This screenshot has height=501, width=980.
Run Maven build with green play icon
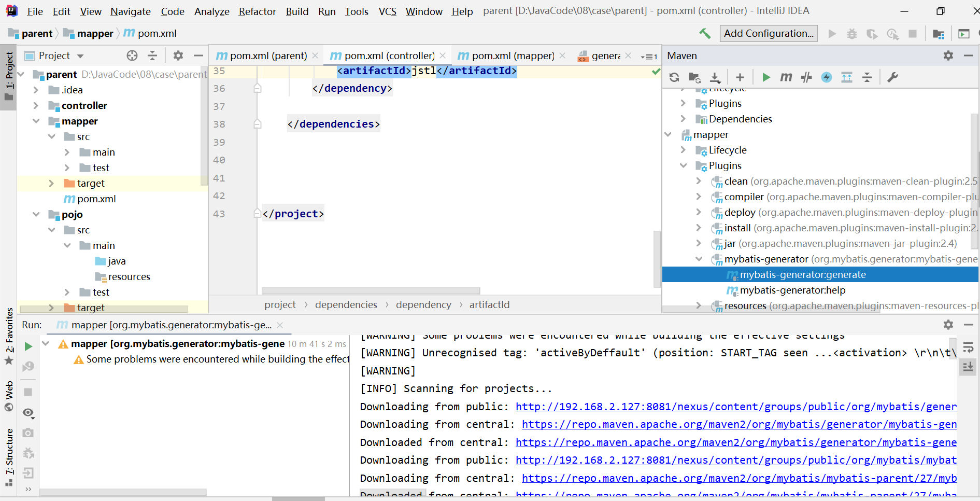(766, 77)
